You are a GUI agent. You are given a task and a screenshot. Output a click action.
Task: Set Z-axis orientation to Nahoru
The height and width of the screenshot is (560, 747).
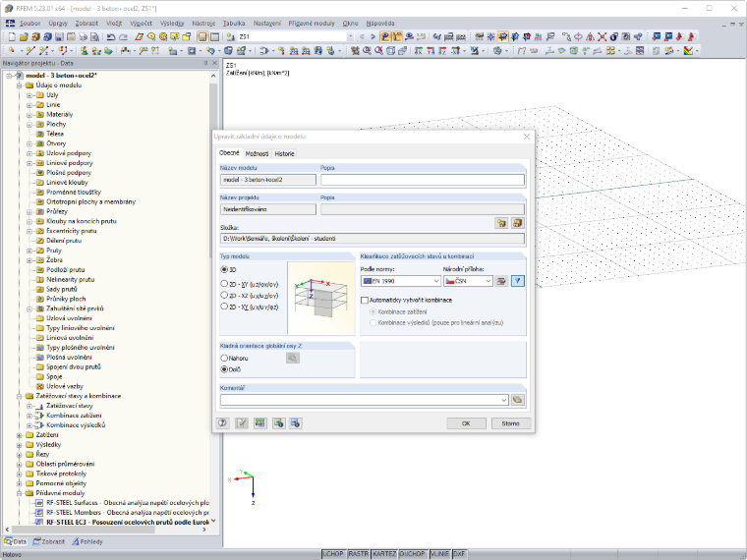[x=224, y=358]
